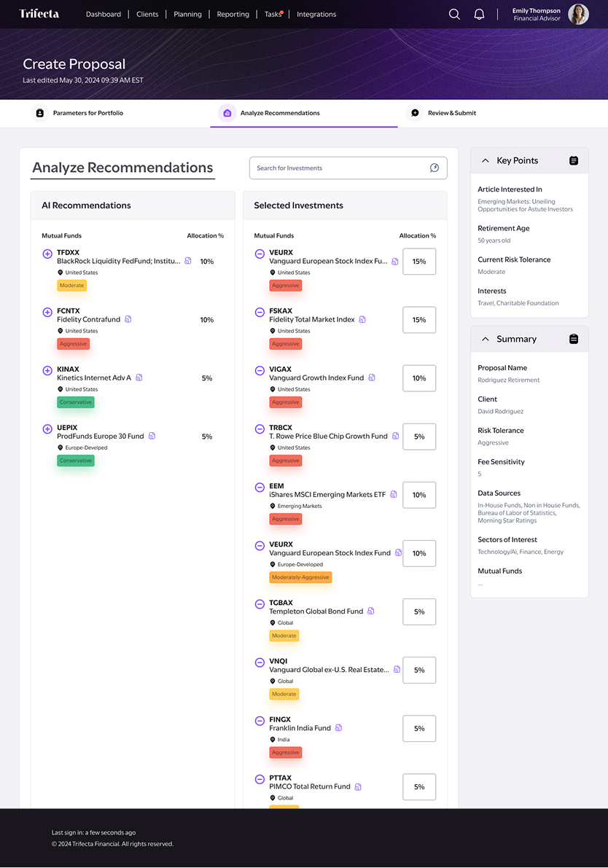Click the Summary clipboard icon
This screenshot has height=868, width=608.
(x=574, y=339)
